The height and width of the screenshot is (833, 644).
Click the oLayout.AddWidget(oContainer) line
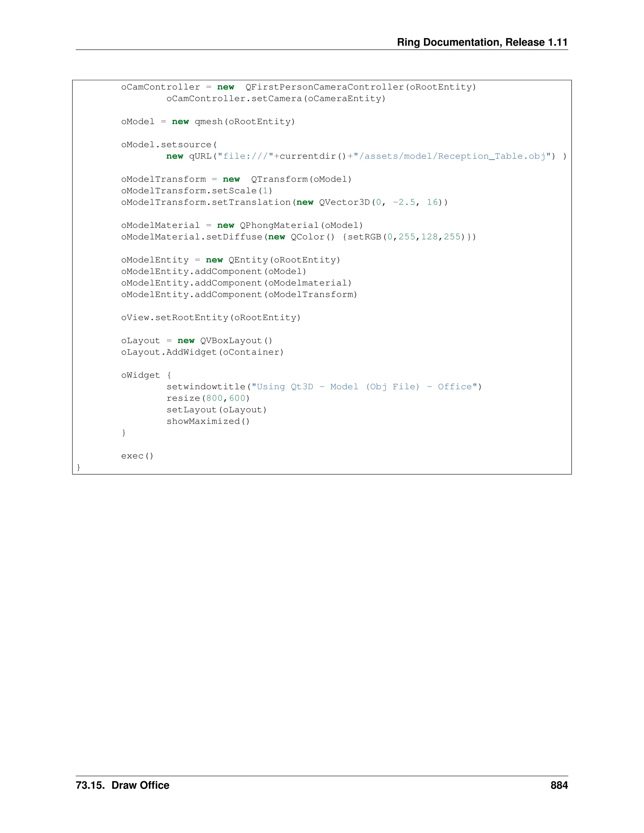point(202,352)
